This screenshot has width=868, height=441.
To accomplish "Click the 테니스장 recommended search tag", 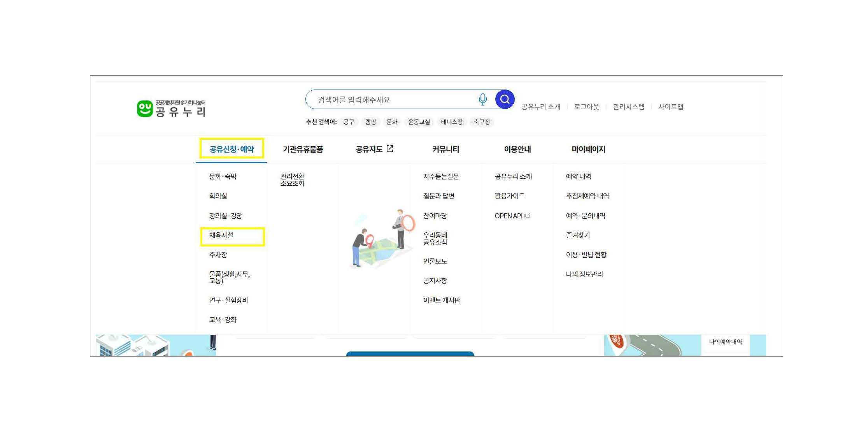I will (451, 122).
